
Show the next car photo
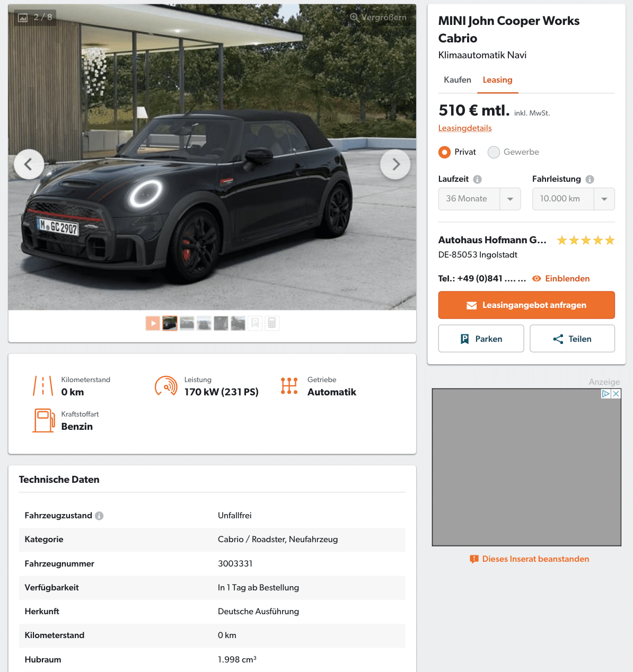(x=395, y=164)
